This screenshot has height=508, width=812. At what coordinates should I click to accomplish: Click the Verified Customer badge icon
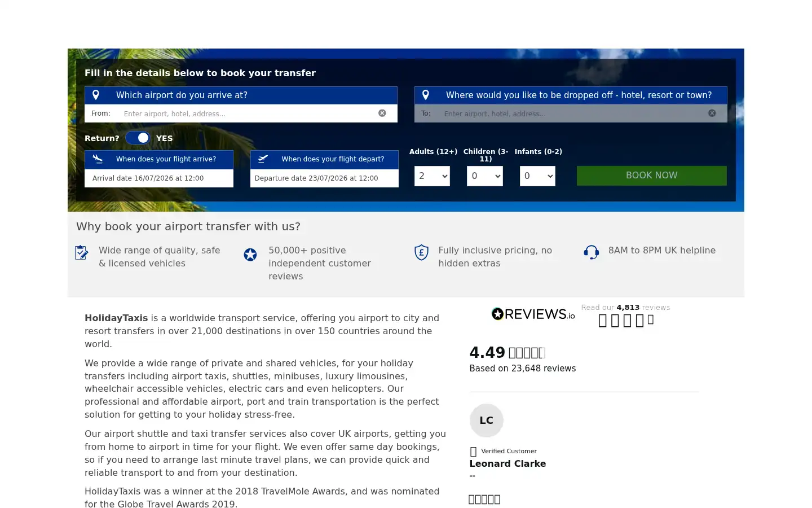click(473, 452)
